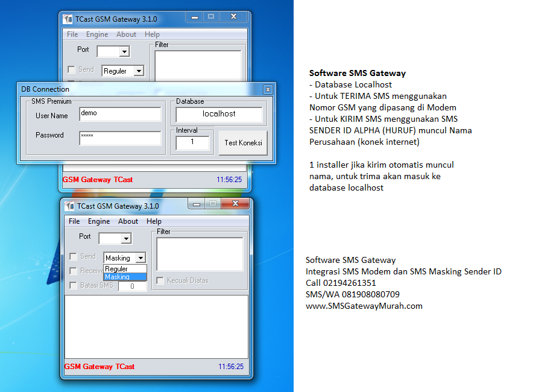Click the GSM Gateway TCast label in the bottom window

point(99,367)
